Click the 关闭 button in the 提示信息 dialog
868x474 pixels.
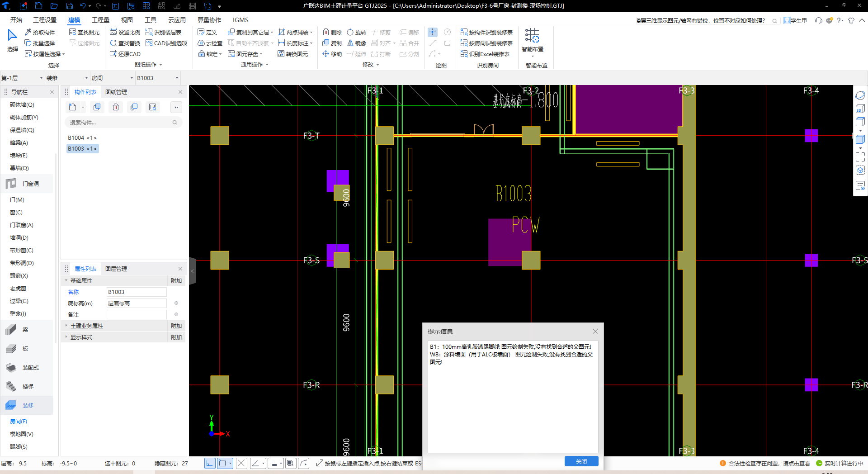[x=581, y=461]
